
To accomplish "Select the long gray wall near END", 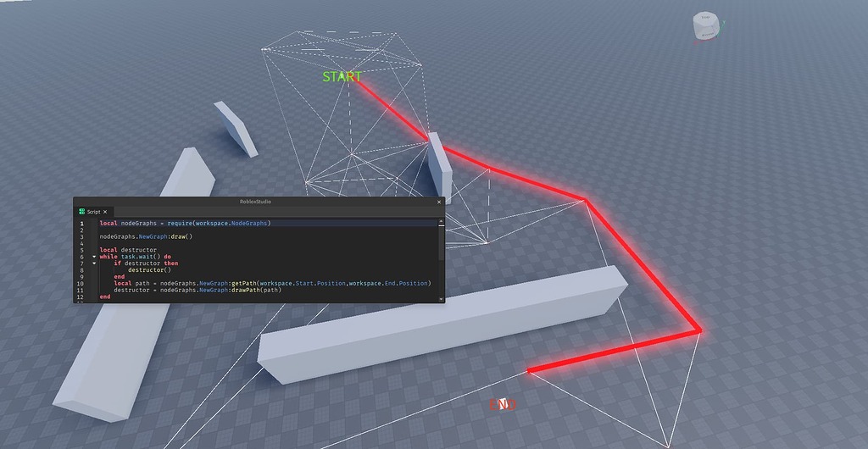I will pos(442,325).
